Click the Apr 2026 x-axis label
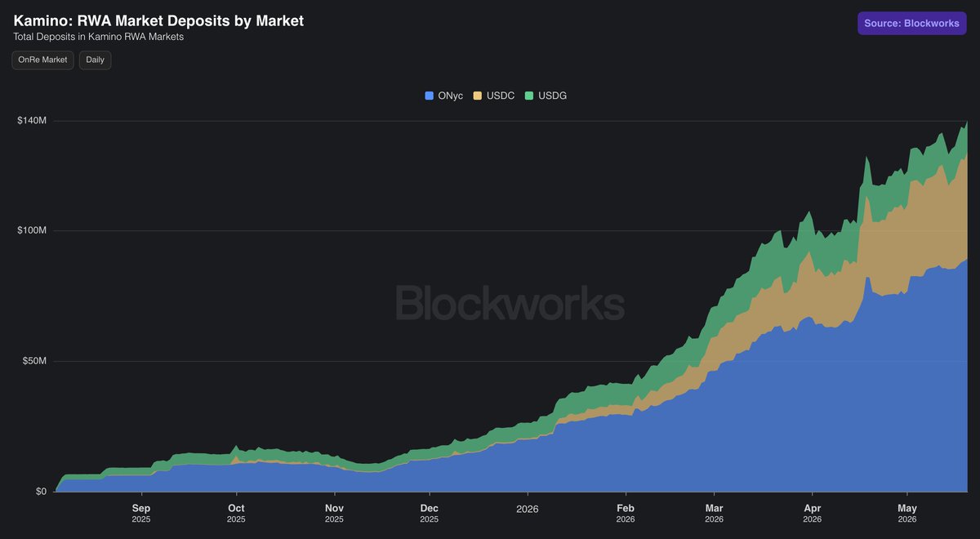This screenshot has height=539, width=980. point(812,513)
